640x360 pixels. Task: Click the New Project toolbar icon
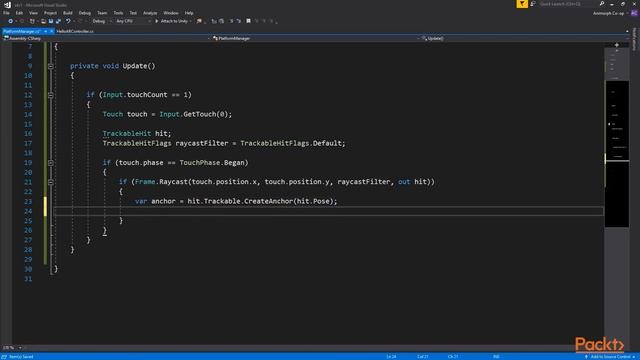click(x=32, y=21)
